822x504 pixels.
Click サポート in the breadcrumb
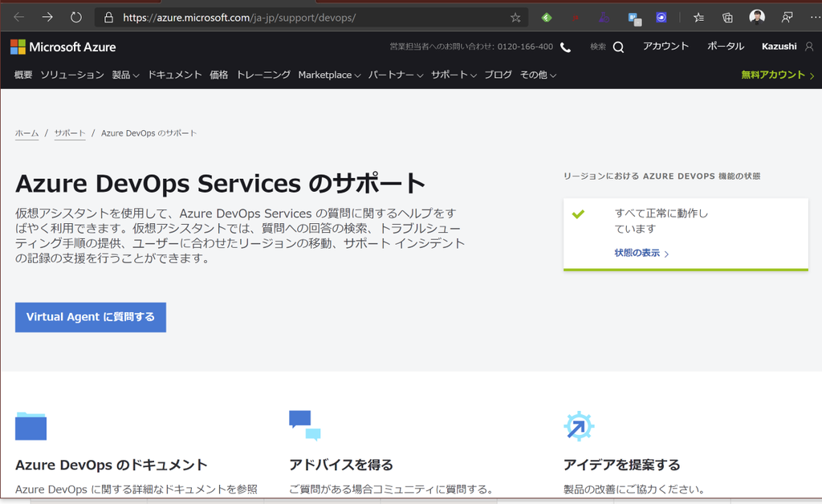pyautogui.click(x=70, y=133)
